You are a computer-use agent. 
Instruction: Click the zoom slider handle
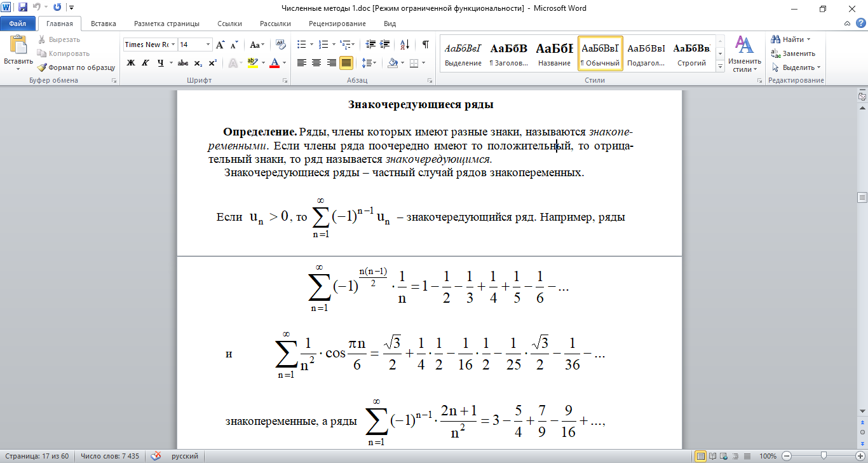[x=824, y=456]
